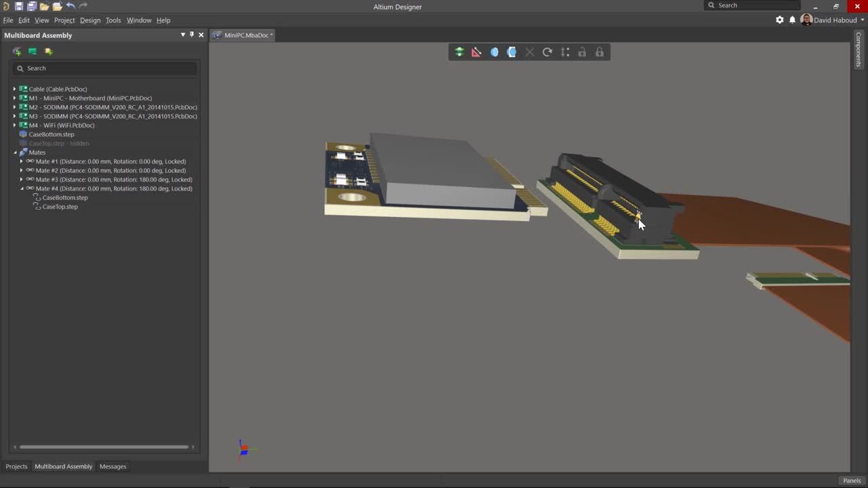This screenshot has width=868, height=488.
Task: Click the Save All icon
Action: click(31, 6)
